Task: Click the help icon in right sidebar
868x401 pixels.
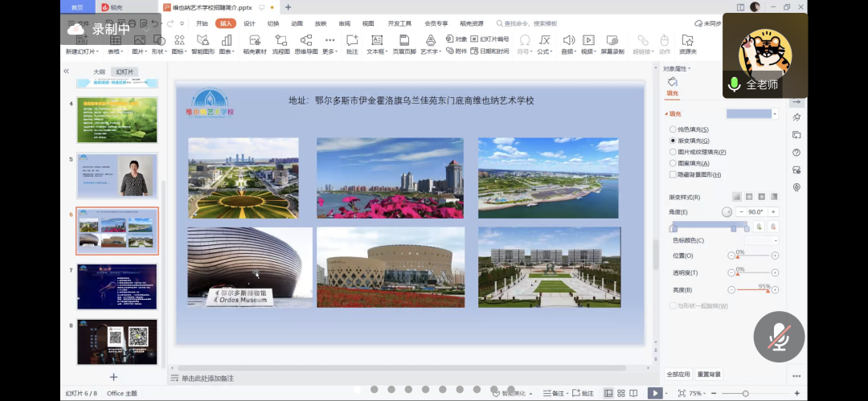Action: click(x=796, y=153)
